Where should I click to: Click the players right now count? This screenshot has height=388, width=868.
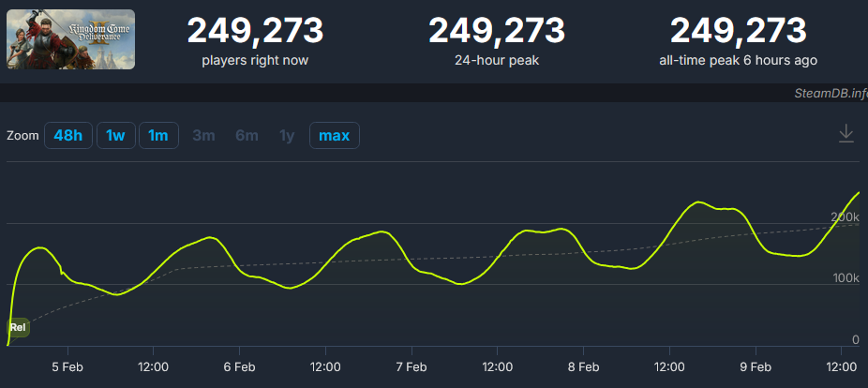point(255,31)
